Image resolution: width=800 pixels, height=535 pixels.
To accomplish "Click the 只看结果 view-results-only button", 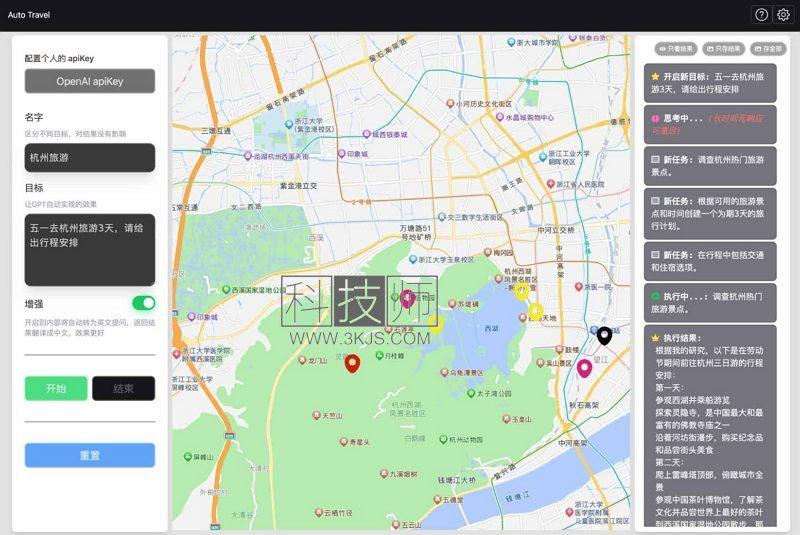I will [676, 48].
